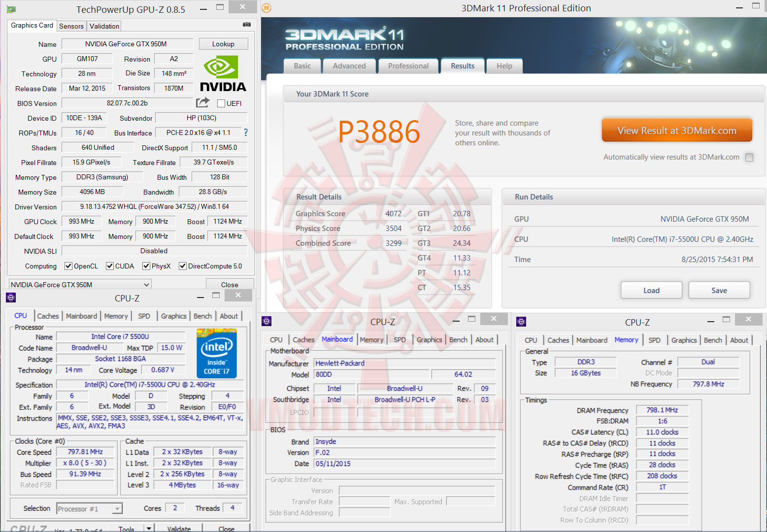Click the app icon of the CPU-Z processor window
This screenshot has width=767, height=532.
click(x=11, y=298)
